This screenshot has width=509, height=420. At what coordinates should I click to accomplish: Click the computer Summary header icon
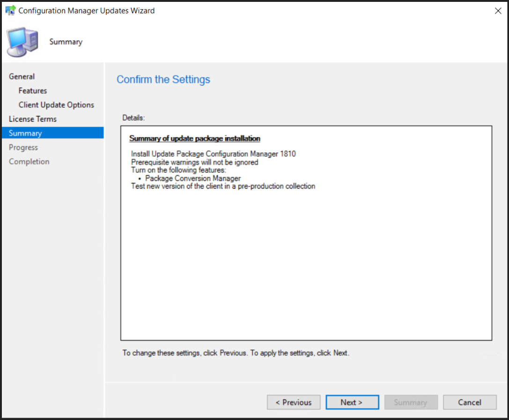(23, 42)
